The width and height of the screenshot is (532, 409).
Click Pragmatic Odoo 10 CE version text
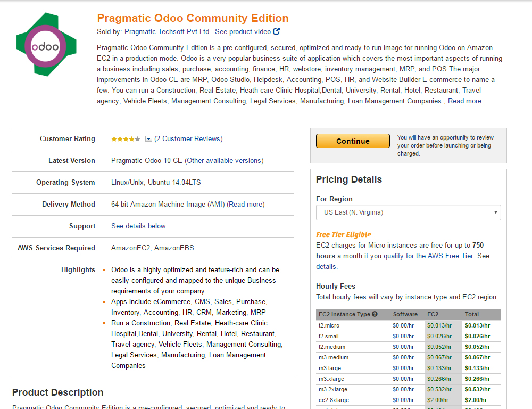147,160
